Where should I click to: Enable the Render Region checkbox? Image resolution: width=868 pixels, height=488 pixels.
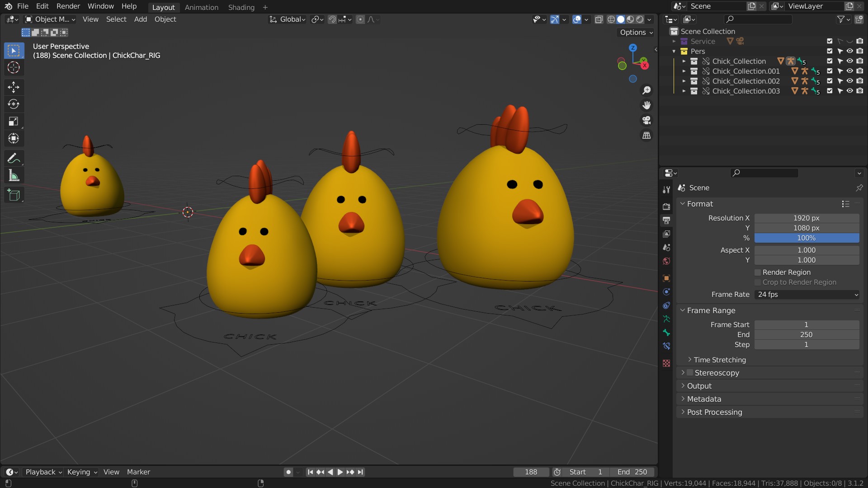[757, 272]
